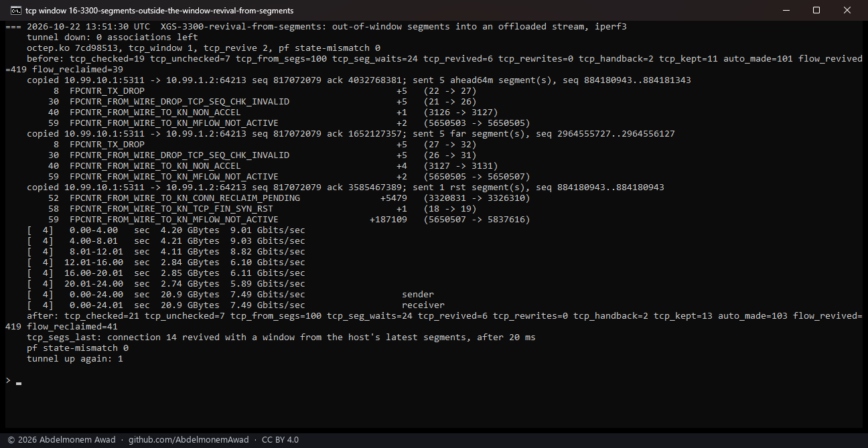
Task: Select 'tunnel down: 0 associations left' line
Action: coord(113,38)
